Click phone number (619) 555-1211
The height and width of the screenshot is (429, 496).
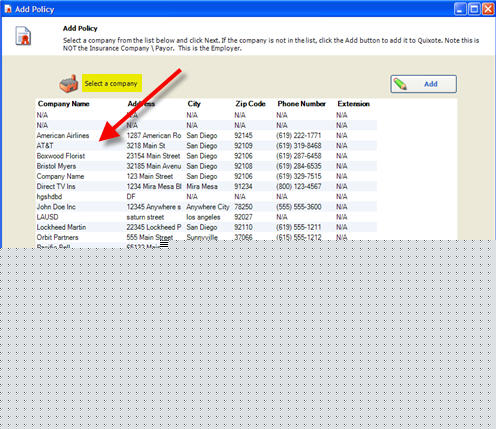pyautogui.click(x=299, y=227)
